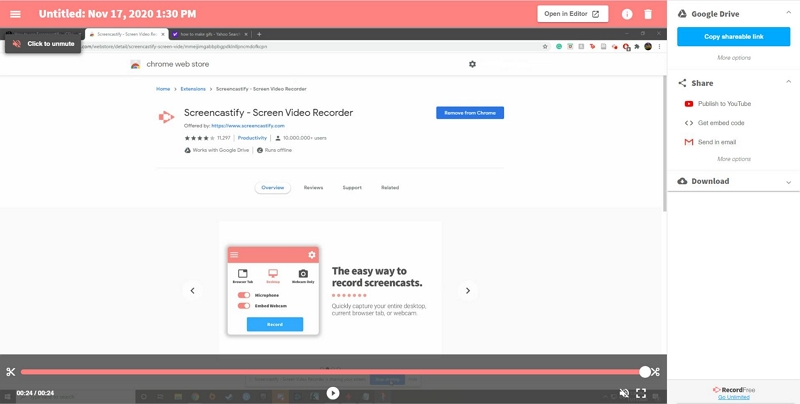The image size is (800, 404).
Task: Show previous carousel slide
Action: (192, 291)
